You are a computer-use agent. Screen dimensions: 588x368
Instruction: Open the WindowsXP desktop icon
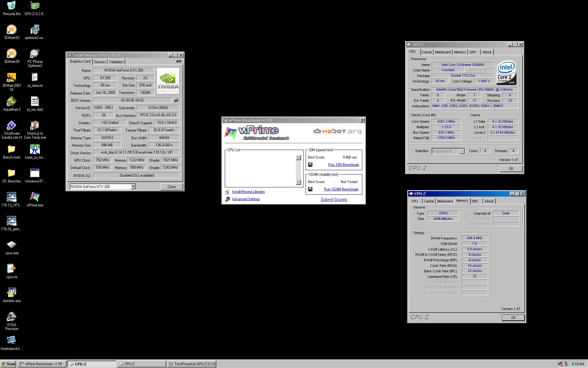(35, 176)
